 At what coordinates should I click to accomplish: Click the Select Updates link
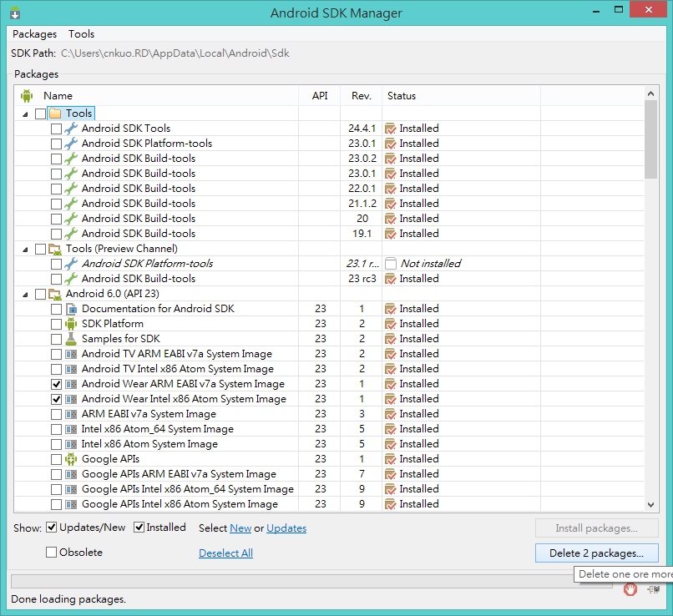[x=286, y=528]
